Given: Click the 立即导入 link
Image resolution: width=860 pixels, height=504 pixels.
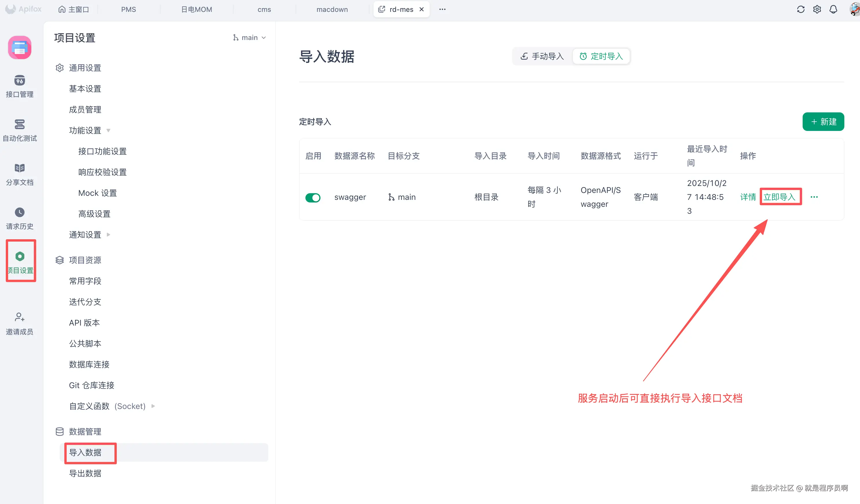Looking at the screenshot, I should (x=779, y=197).
